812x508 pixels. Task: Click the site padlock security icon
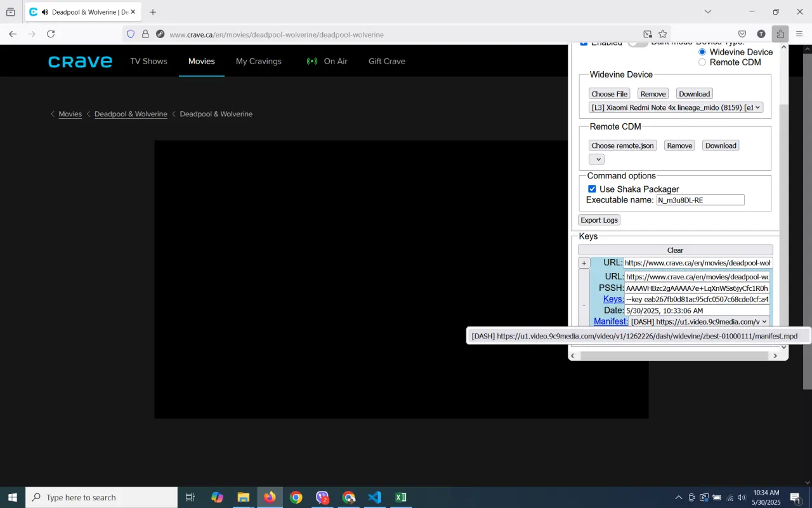(x=145, y=34)
